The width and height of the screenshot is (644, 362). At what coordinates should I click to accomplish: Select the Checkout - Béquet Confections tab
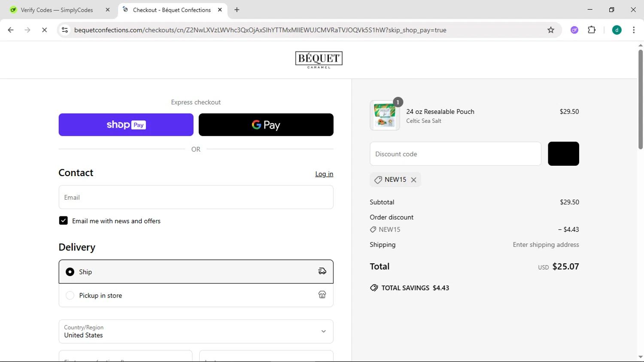point(172,10)
